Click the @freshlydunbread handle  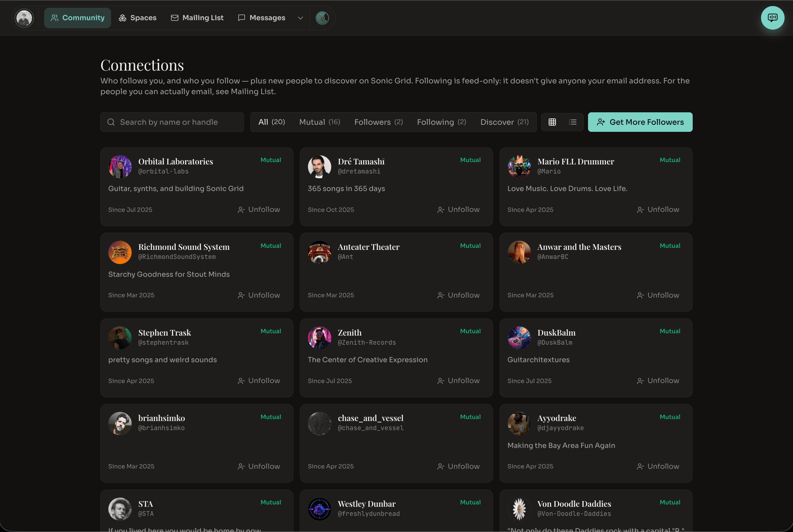click(369, 514)
